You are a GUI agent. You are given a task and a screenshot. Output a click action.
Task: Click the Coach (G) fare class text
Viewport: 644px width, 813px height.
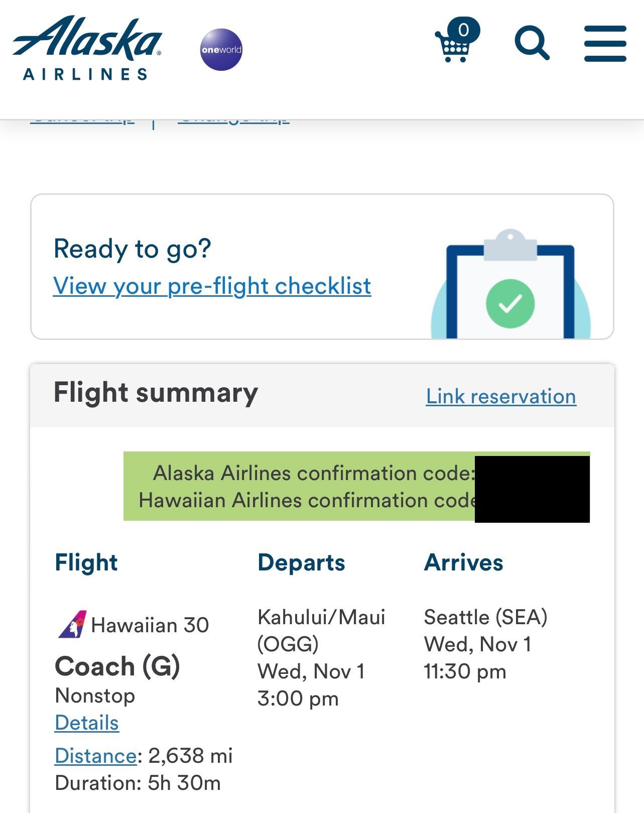click(x=117, y=666)
